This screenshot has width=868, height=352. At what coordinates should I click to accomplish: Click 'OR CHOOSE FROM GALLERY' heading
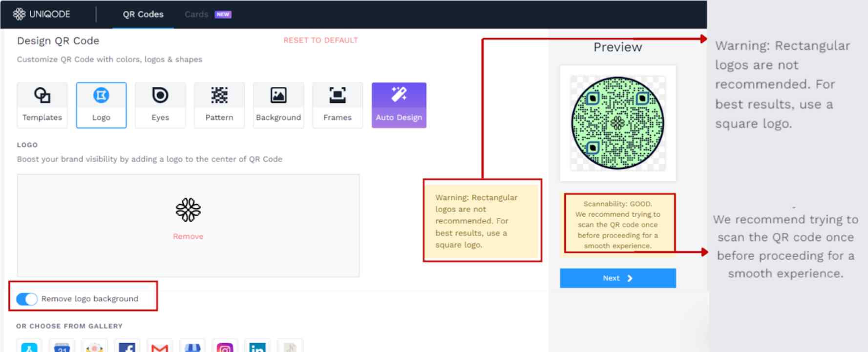(69, 326)
